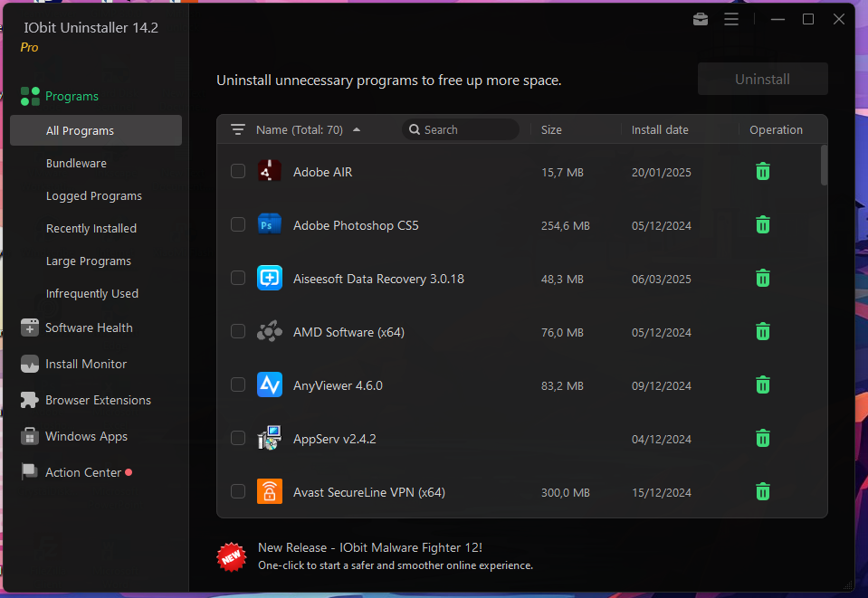Collapse the Programs sidebar section
This screenshot has width=868, height=598.
click(x=72, y=96)
